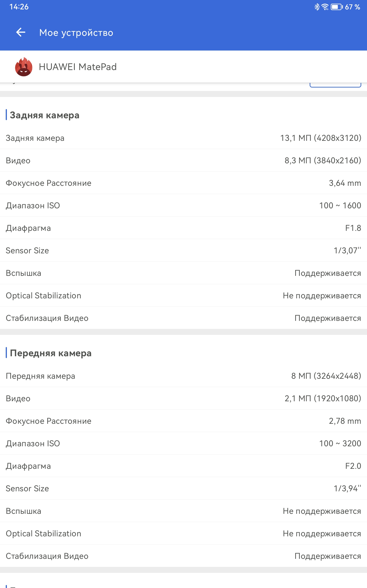Tap the AnTuTu flame logo icon
The image size is (367, 588).
coord(24,67)
